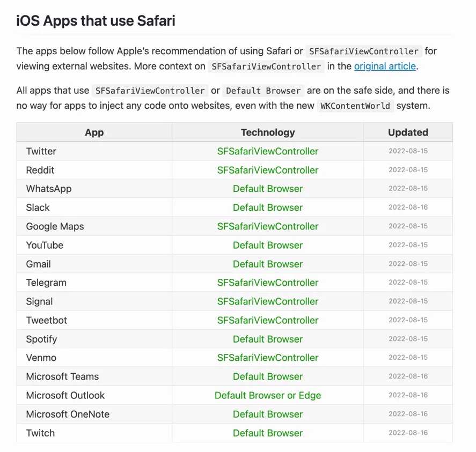
Task: Click the YouTube app name
Action: 45,245
